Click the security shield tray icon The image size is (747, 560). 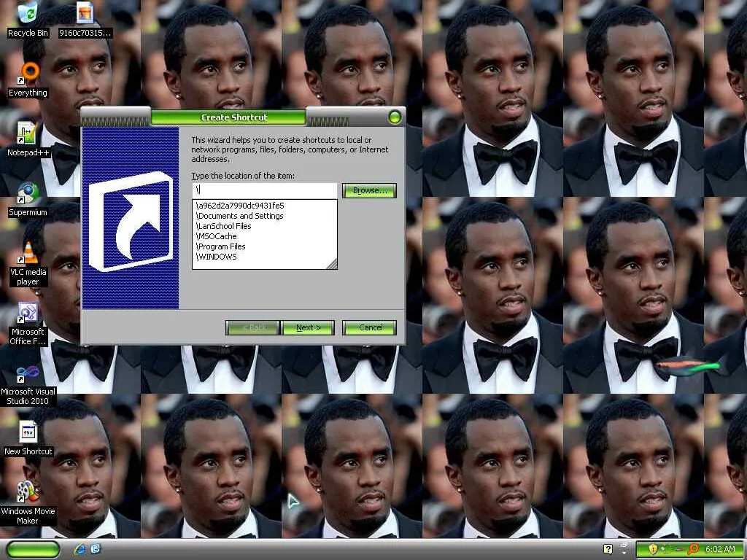[653, 549]
